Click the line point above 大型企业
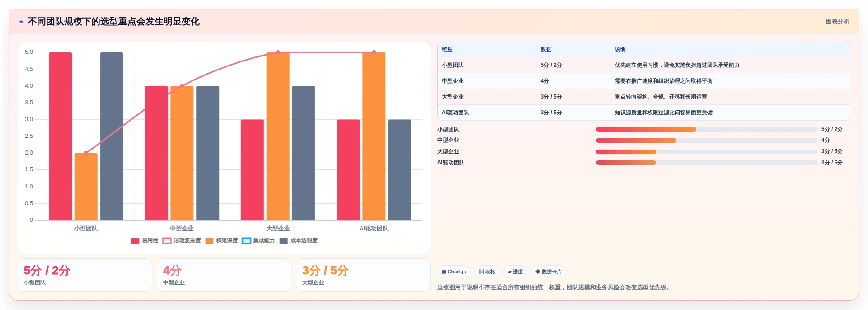 (278, 52)
